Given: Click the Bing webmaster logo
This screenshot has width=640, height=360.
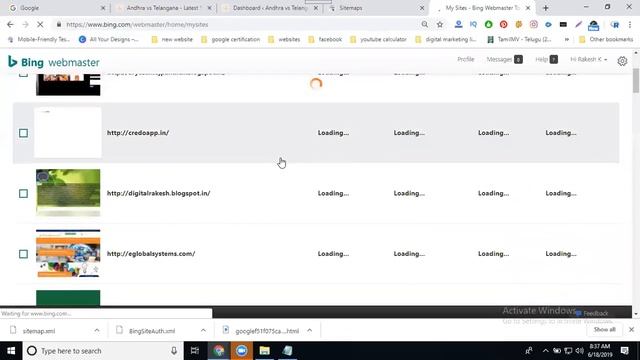Looking at the screenshot, I should pyautogui.click(x=53, y=62).
